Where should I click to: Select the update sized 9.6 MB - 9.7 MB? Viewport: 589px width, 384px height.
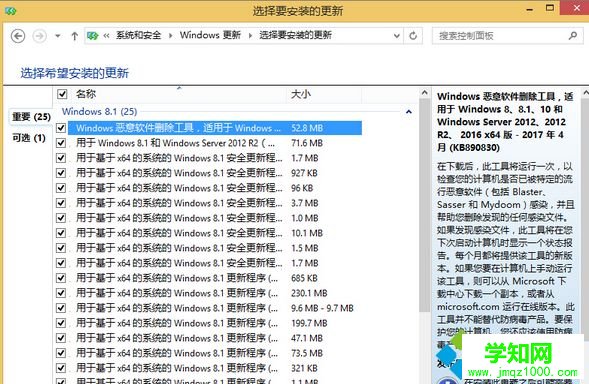pyautogui.click(x=215, y=308)
